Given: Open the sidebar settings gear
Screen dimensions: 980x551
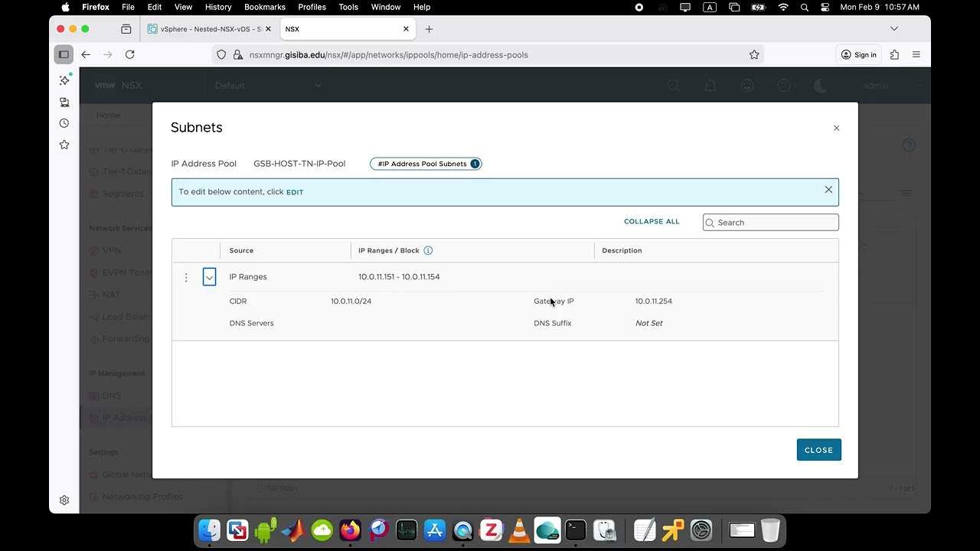Looking at the screenshot, I should click(x=64, y=500).
